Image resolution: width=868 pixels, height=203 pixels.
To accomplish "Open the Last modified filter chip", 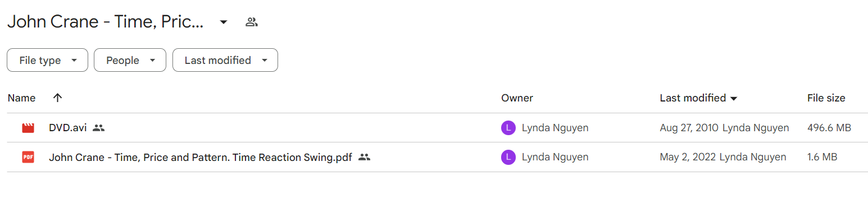I will pyautogui.click(x=225, y=61).
